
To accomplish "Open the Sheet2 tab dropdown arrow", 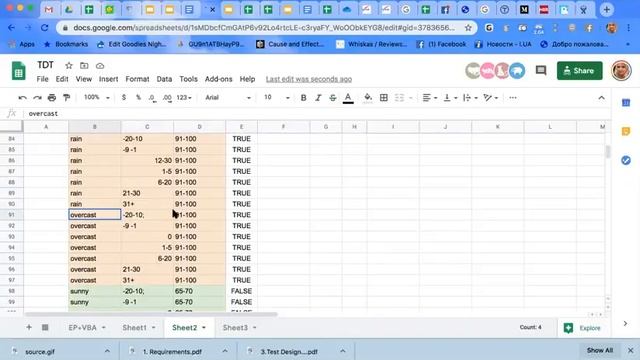I will [204, 328].
